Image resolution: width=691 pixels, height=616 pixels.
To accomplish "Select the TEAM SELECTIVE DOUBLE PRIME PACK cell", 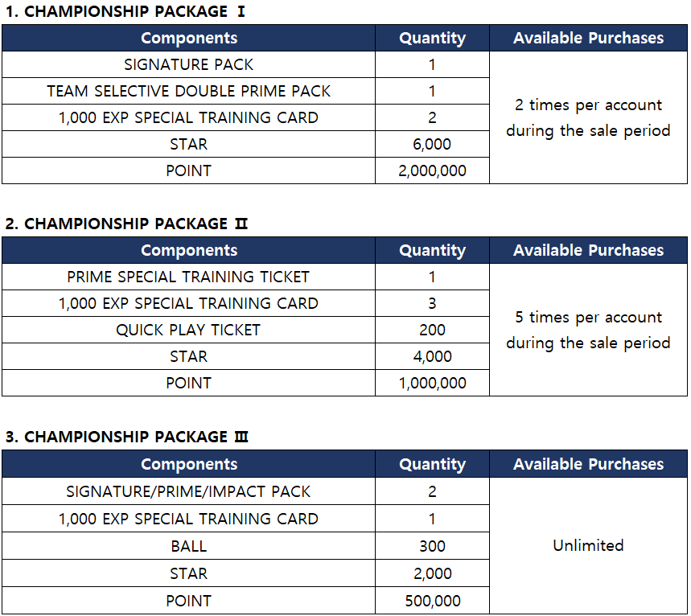I will coord(188,91).
